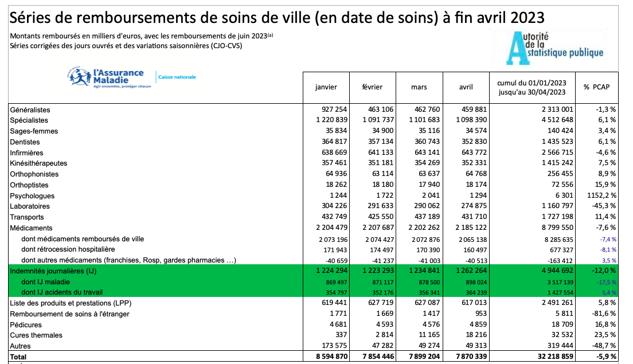Screen dimensions: 633x364
Task: Select the 'février' column header
Action: [372, 87]
